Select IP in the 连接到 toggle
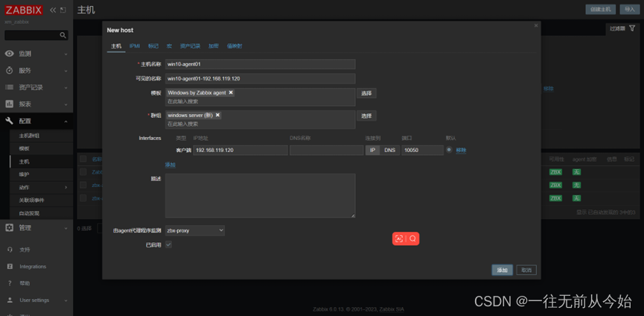This screenshot has height=316, width=644. pyautogui.click(x=372, y=150)
